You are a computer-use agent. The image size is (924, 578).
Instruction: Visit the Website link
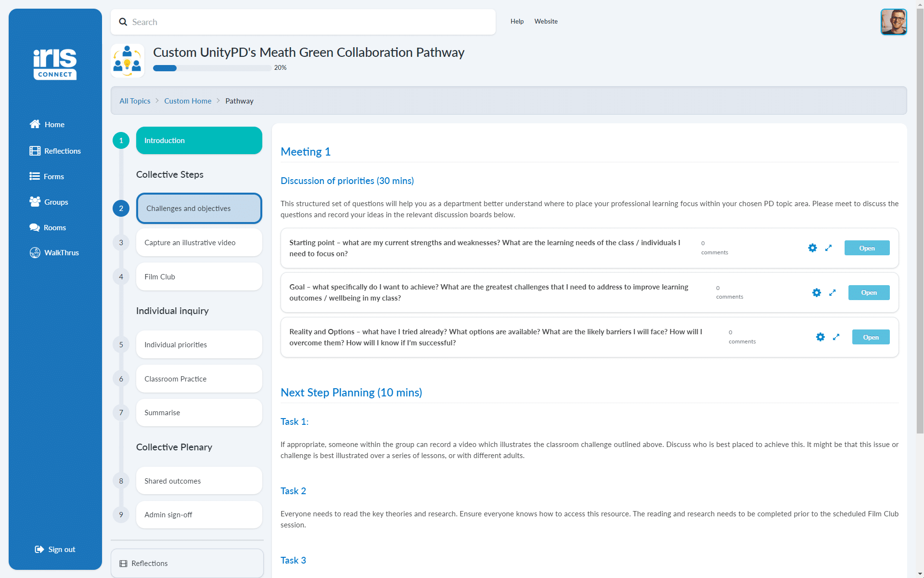click(x=546, y=21)
